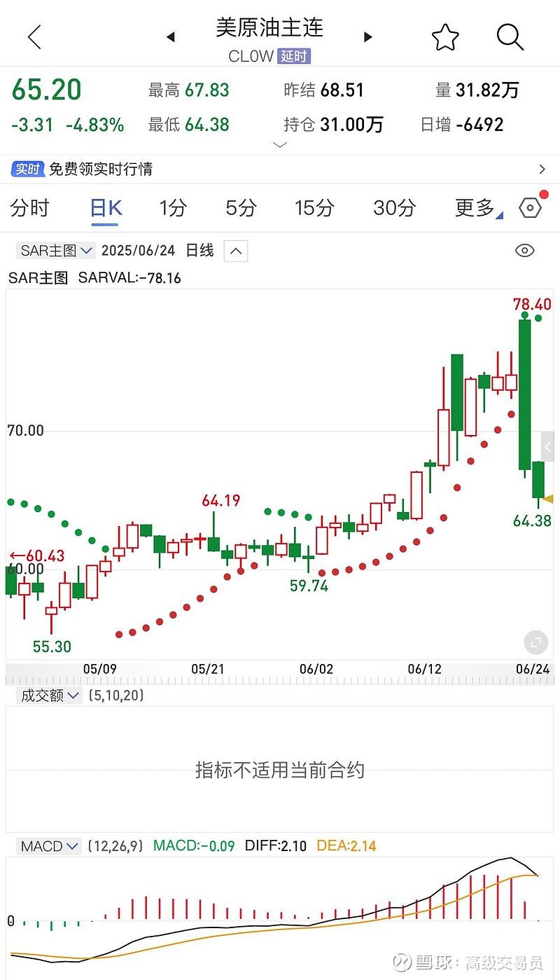Tap yellow current price marker arrow
Image resolution: width=560 pixels, height=980 pixels.
pyautogui.click(x=548, y=499)
